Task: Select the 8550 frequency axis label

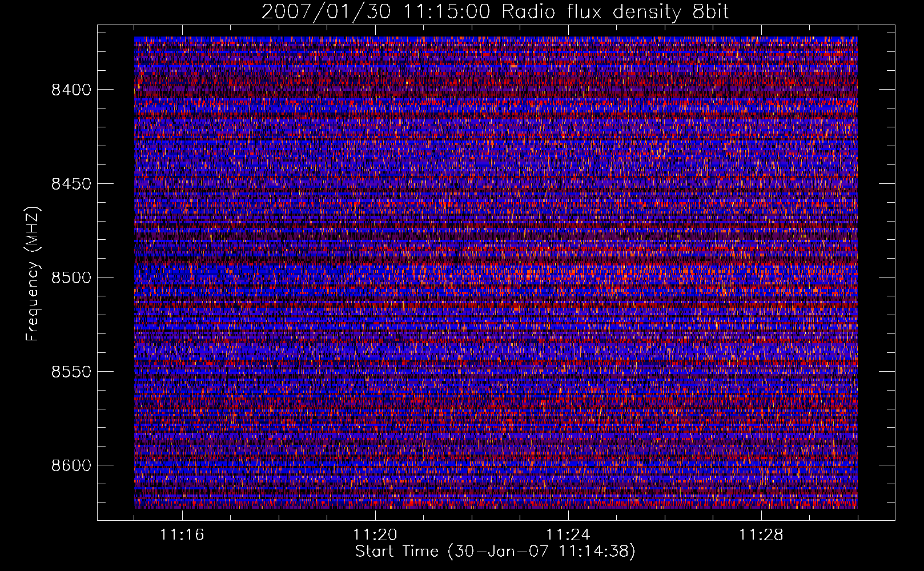Action: pos(71,372)
